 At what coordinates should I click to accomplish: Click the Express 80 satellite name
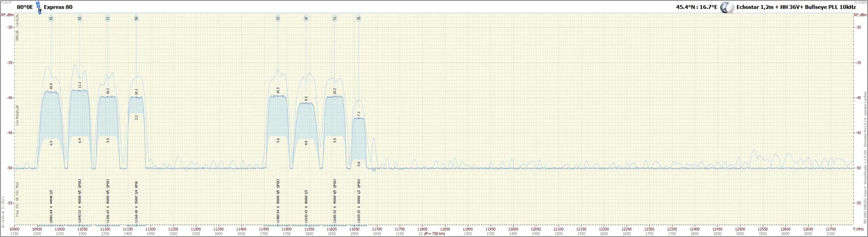(x=58, y=7)
